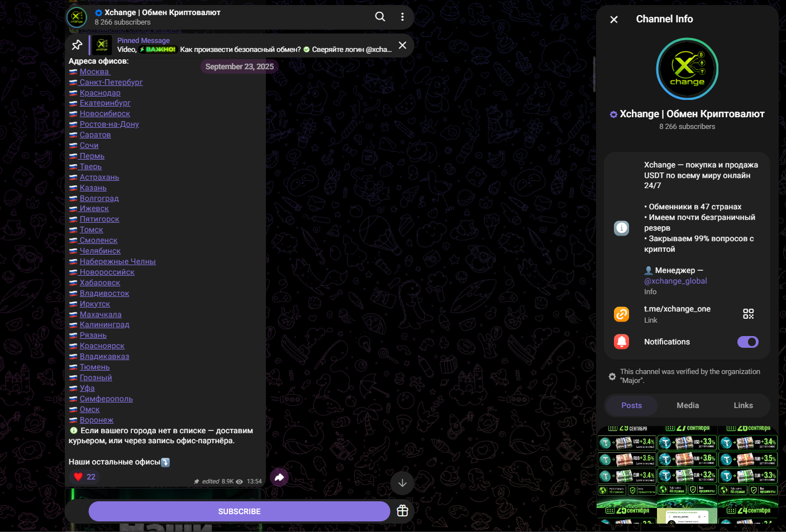Click the Subscribe button

[x=239, y=511]
